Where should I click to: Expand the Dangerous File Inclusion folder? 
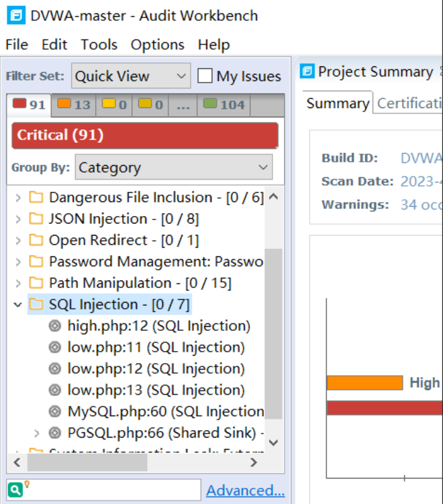(18, 198)
